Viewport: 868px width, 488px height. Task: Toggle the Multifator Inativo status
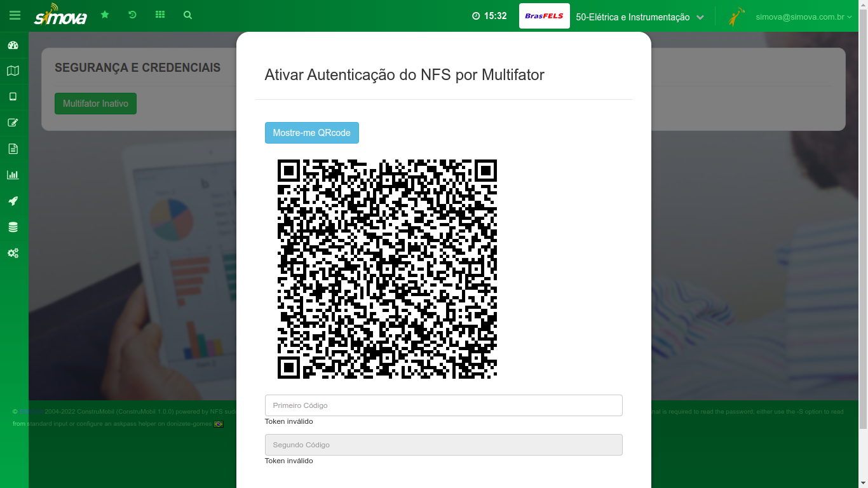click(95, 103)
